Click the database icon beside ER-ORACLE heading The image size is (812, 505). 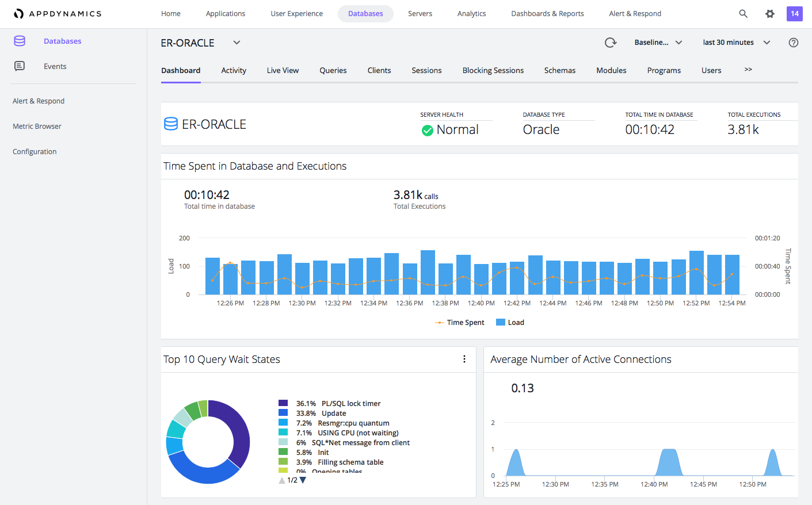171,124
